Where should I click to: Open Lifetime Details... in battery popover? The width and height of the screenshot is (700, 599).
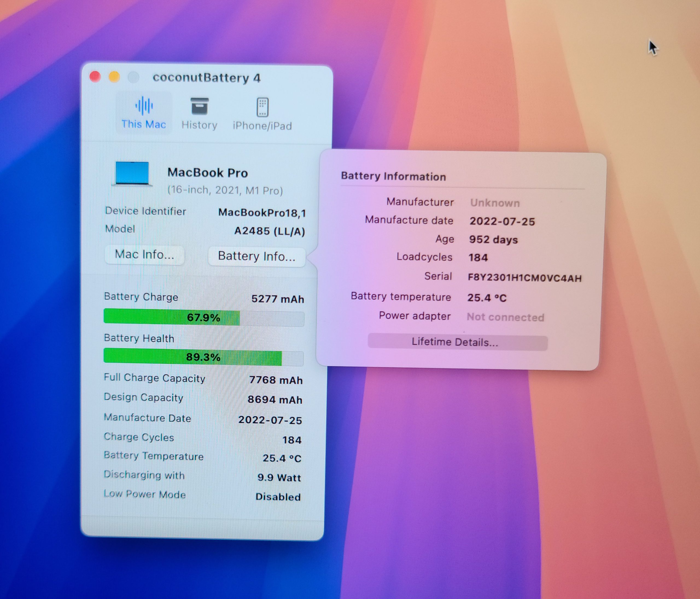tap(455, 342)
